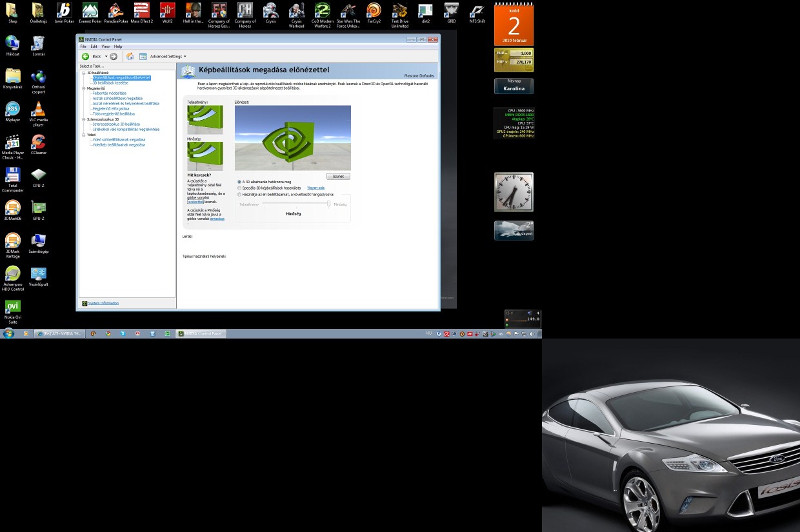Open the Ashampoo HDD Control icon

(x=13, y=278)
